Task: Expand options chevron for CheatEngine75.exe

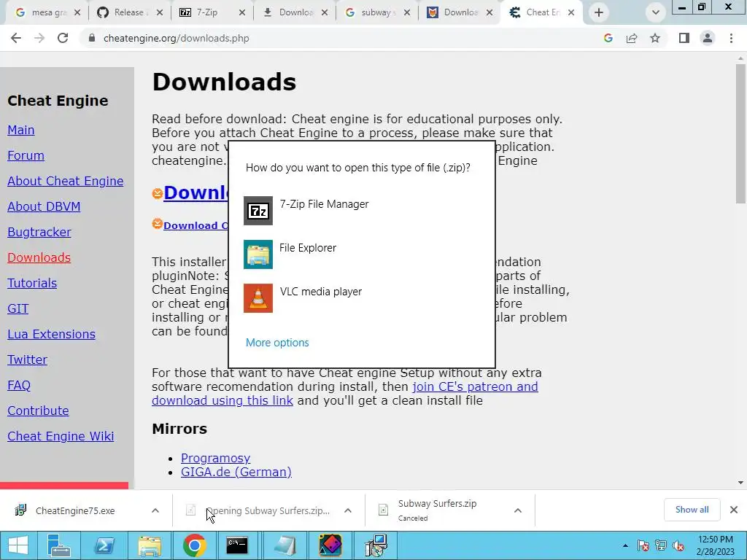Action: (x=155, y=510)
